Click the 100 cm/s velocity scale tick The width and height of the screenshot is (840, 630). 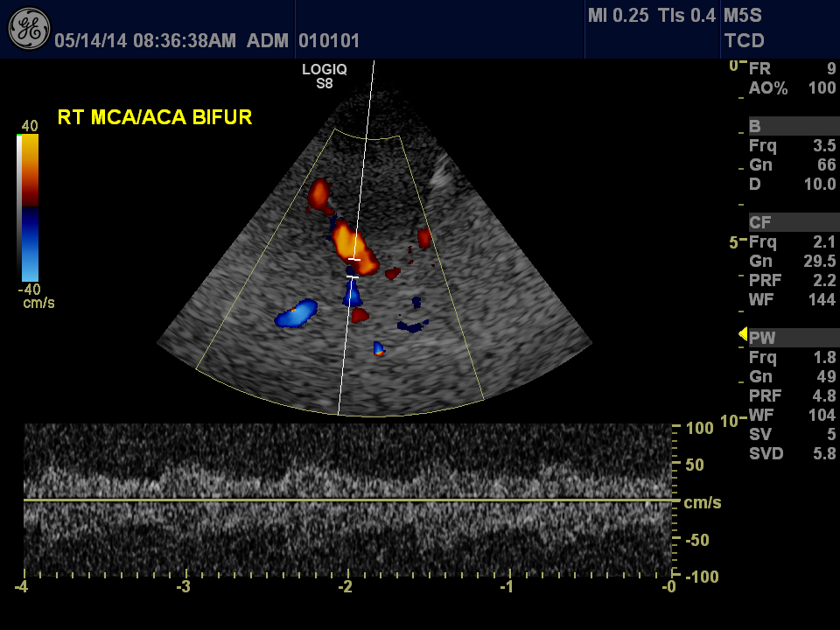point(699,429)
